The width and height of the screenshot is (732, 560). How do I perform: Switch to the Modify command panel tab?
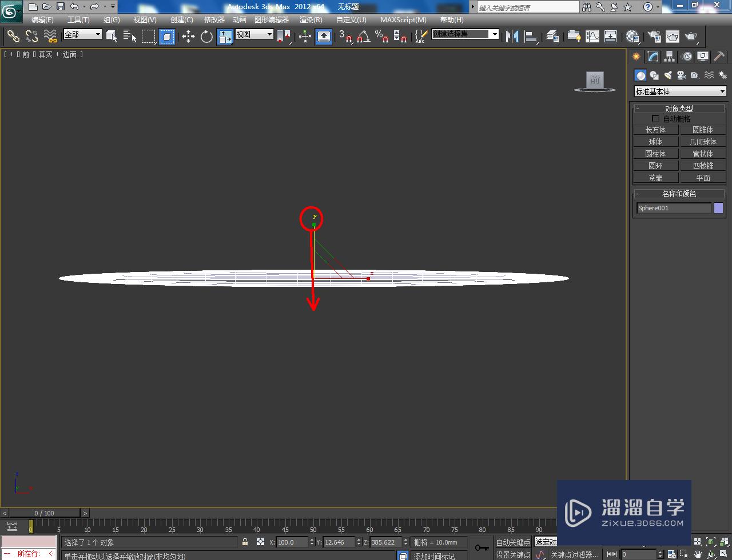point(653,57)
